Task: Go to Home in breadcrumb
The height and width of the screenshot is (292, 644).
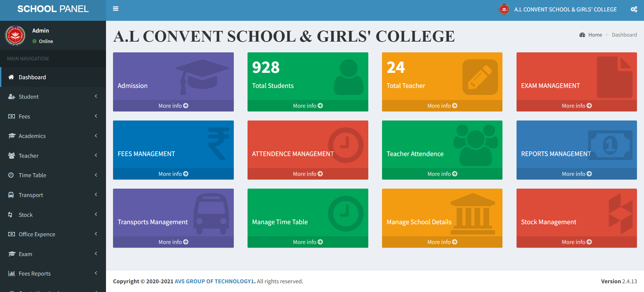Action: coord(595,35)
